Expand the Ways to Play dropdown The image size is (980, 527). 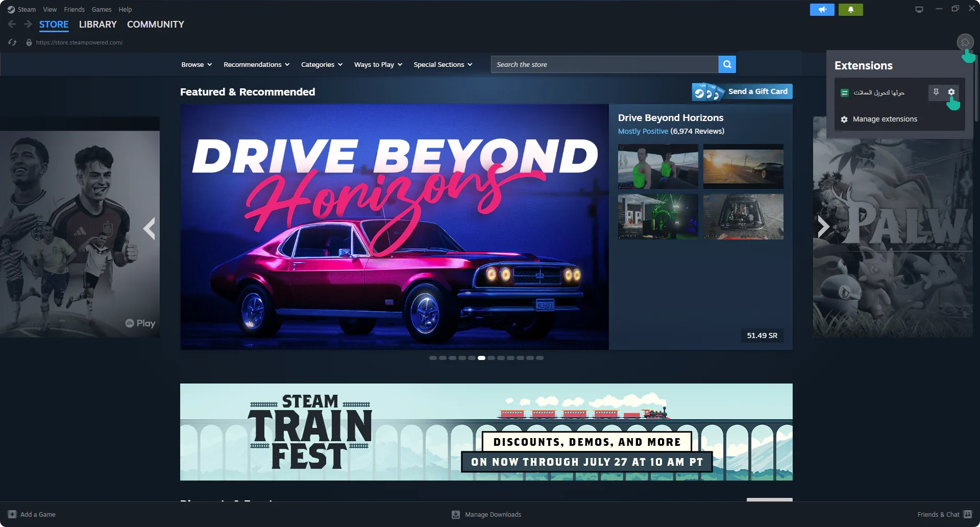pos(378,64)
